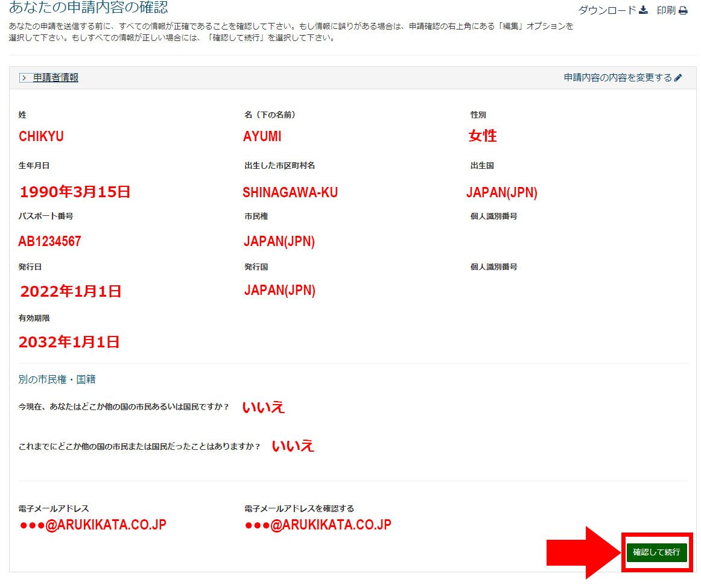This screenshot has width=701, height=588.
Task: Click the first name value AYUMI
Action: point(262,136)
